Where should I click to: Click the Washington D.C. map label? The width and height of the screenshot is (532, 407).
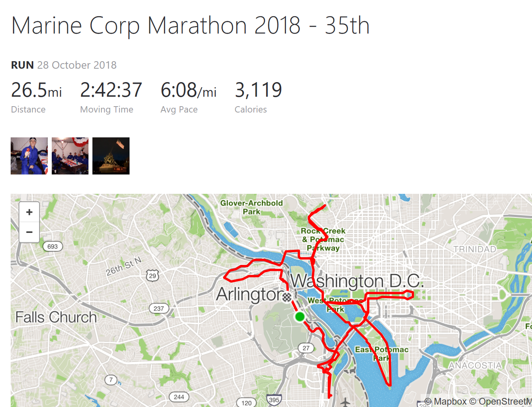click(x=357, y=281)
